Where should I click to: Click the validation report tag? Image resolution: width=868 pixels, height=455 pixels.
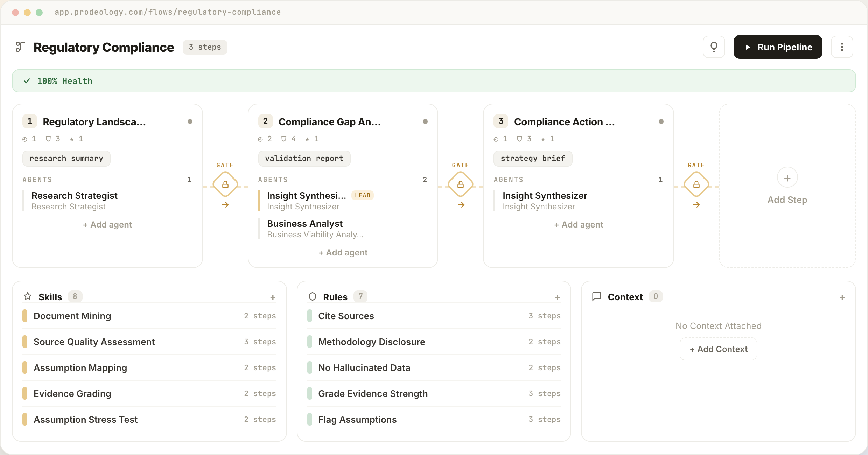pos(304,159)
